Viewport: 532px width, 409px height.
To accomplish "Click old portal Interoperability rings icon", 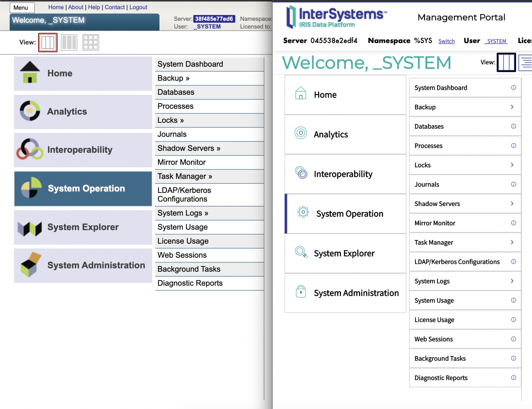I will pos(30,149).
